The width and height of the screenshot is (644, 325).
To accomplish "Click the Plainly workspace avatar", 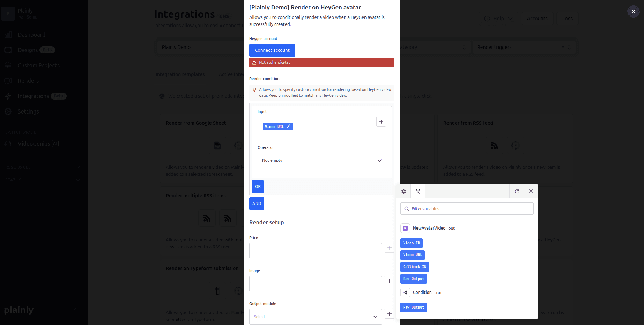I will tap(8, 14).
